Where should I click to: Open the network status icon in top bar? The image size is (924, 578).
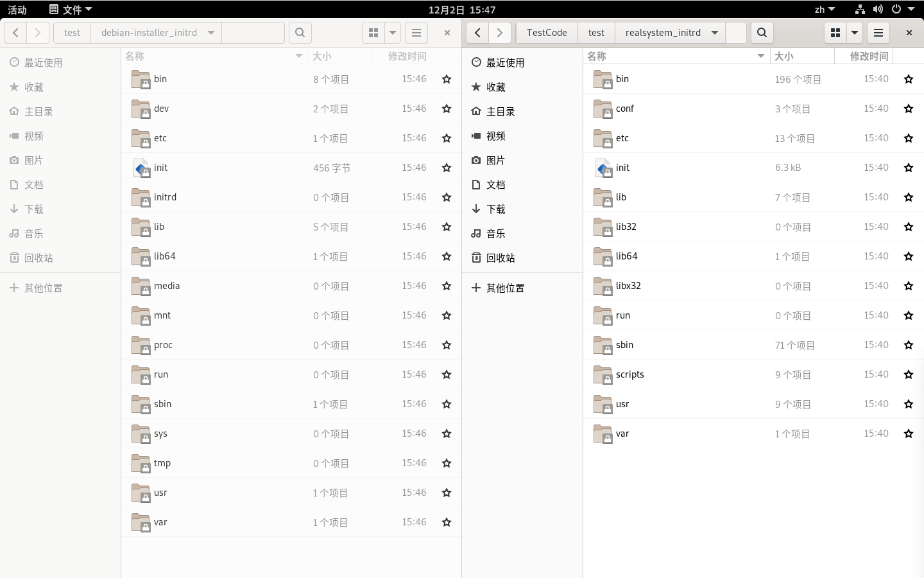tap(860, 10)
